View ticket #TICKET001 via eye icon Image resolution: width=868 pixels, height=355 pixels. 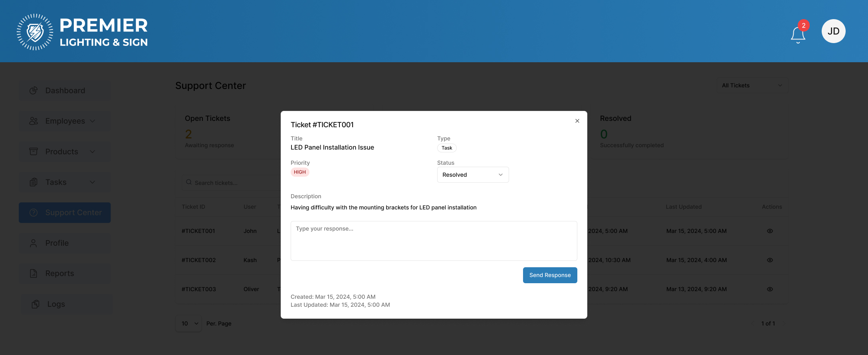click(x=770, y=231)
